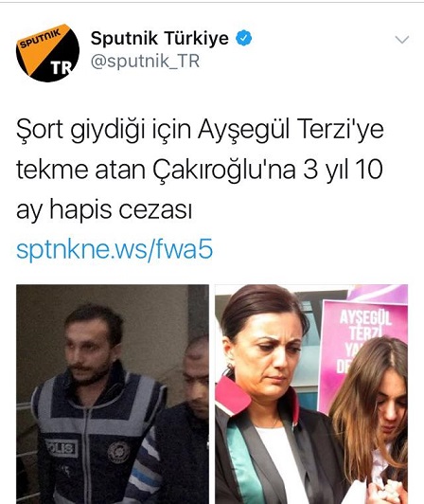Open the Sputnik Türkiye profile avatar
The image size is (424, 504).
click(48, 52)
